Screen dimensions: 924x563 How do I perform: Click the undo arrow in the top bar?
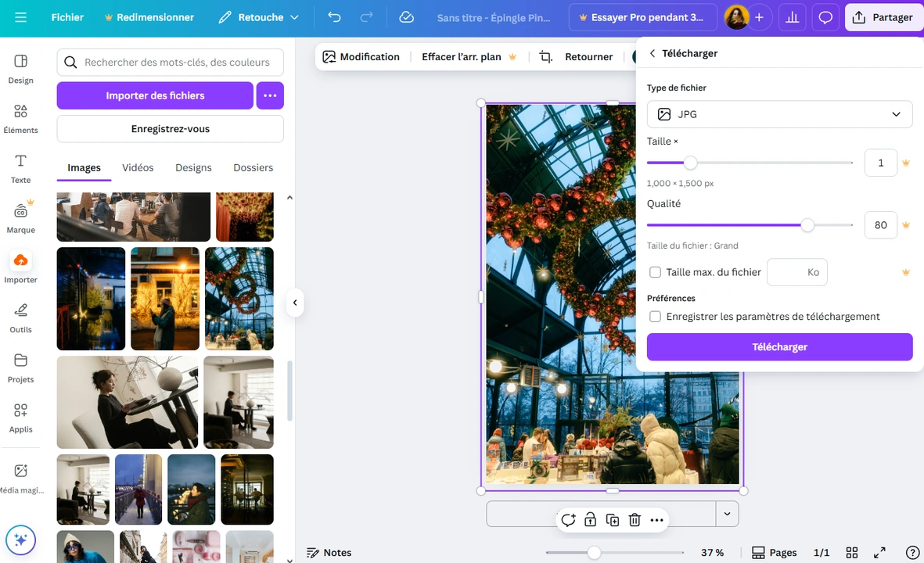click(336, 16)
